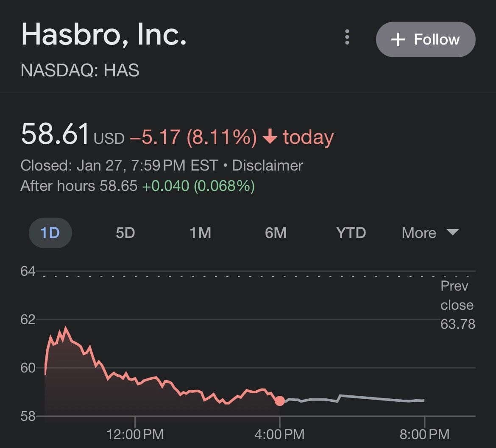Click the 8:00 PM axis label
Viewport: 496px width, 448px height.
click(x=424, y=434)
